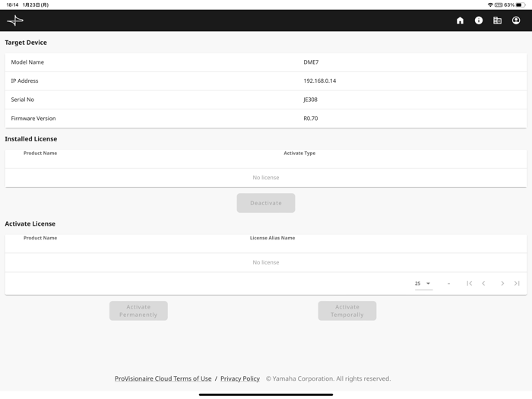The width and height of the screenshot is (532, 399).
Task: Open the organization building icon
Action: coord(497,21)
